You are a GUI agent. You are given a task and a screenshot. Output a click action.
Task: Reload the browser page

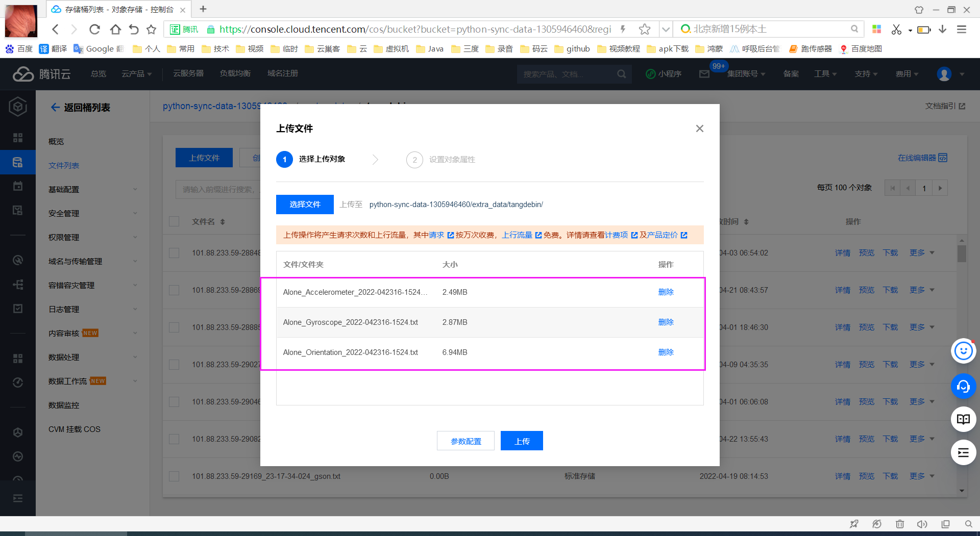(x=94, y=29)
